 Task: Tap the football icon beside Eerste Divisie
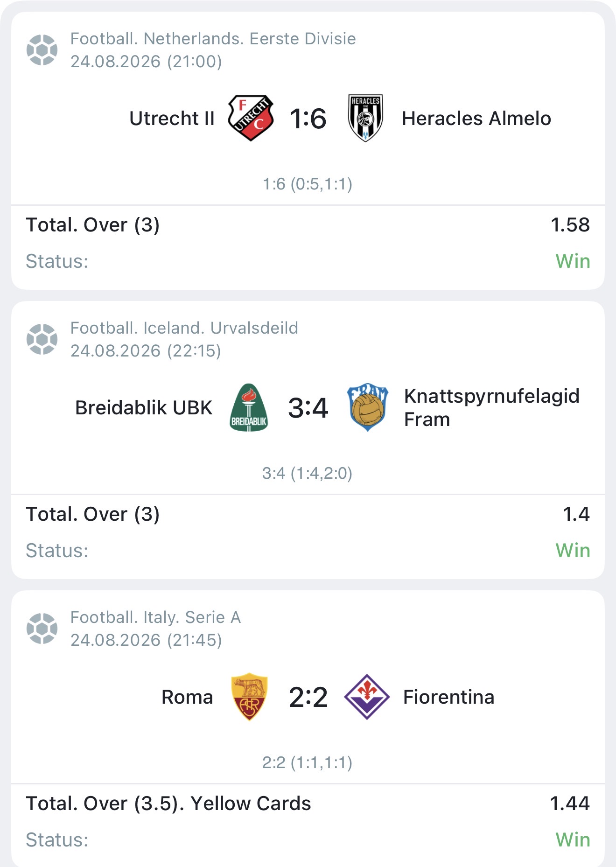[42, 50]
